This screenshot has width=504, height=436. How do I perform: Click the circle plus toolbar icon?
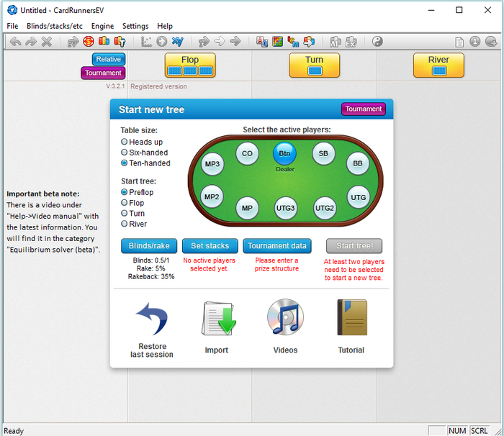(x=491, y=42)
